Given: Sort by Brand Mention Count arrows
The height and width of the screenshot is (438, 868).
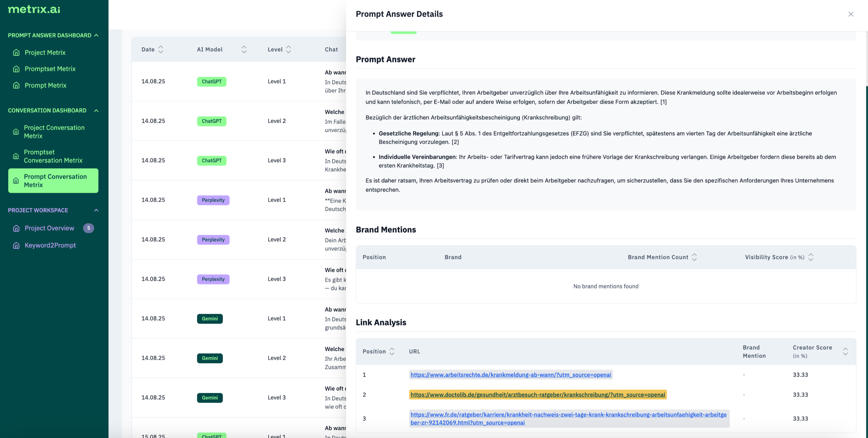Looking at the screenshot, I should (x=694, y=257).
